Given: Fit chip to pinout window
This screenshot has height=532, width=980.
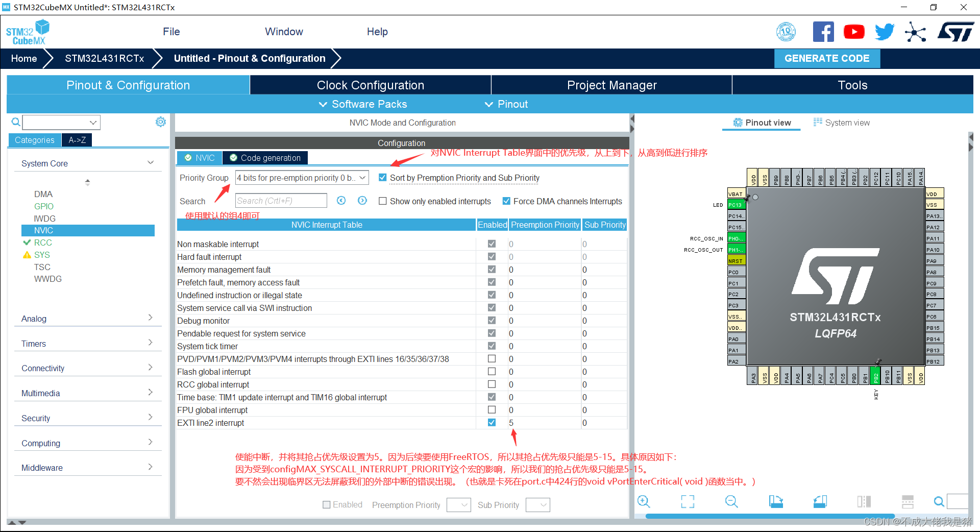Looking at the screenshot, I should coord(688,501).
